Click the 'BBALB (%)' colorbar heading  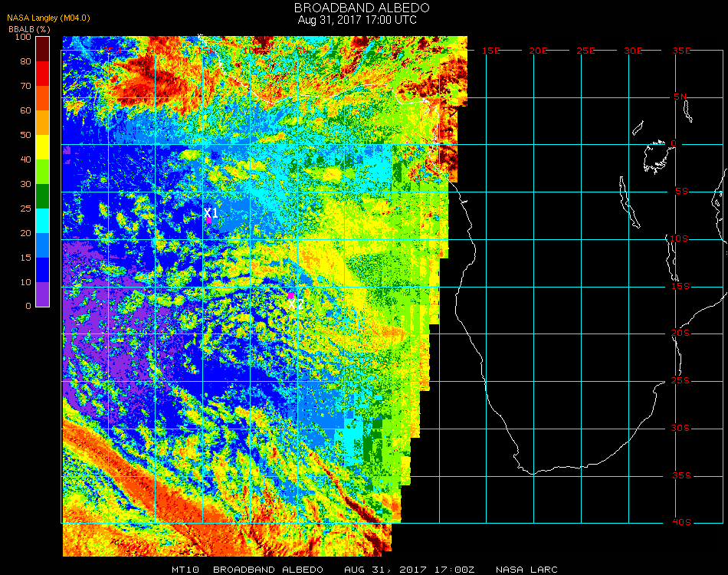point(29,29)
